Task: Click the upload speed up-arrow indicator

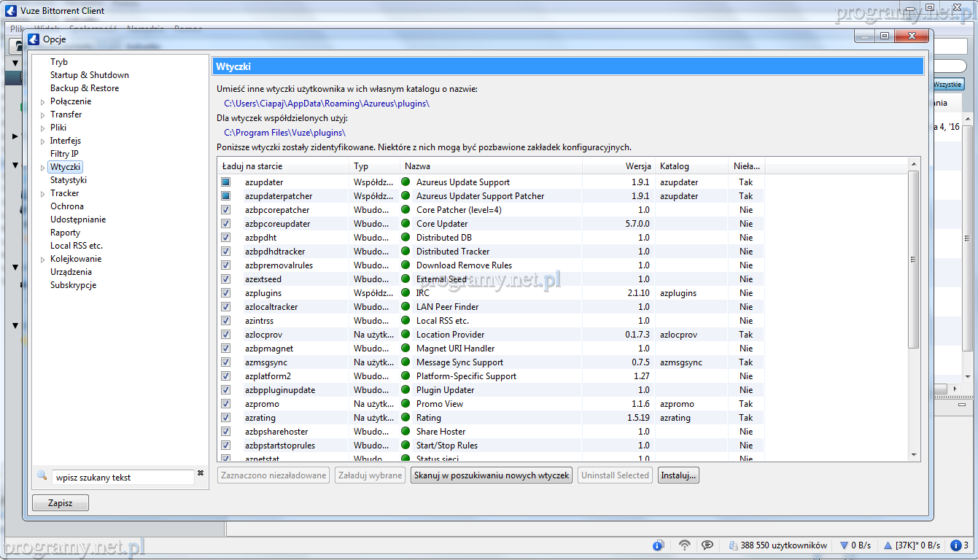Action: pos(888,545)
